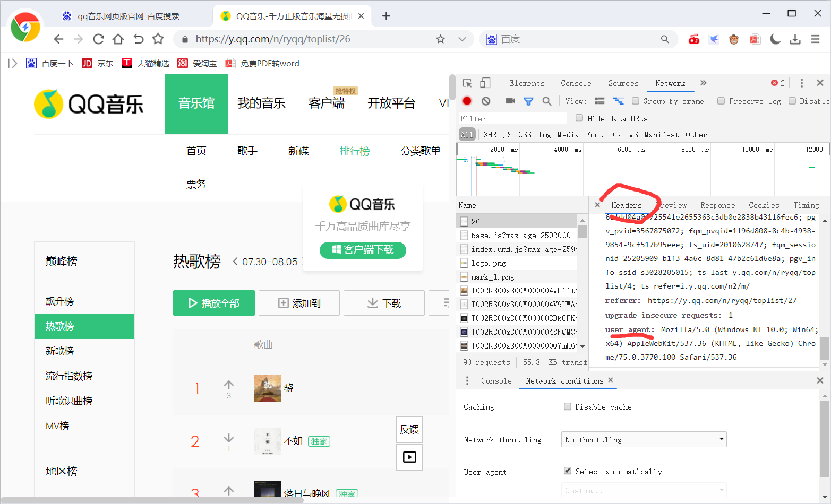This screenshot has height=504, width=831.
Task: Switch to DevTools Console tab
Action: [576, 83]
